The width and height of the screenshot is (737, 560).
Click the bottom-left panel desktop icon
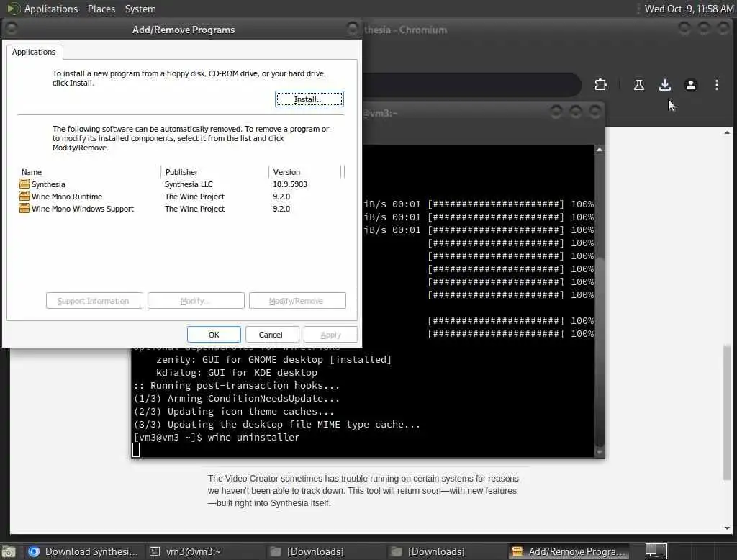tap(9, 551)
